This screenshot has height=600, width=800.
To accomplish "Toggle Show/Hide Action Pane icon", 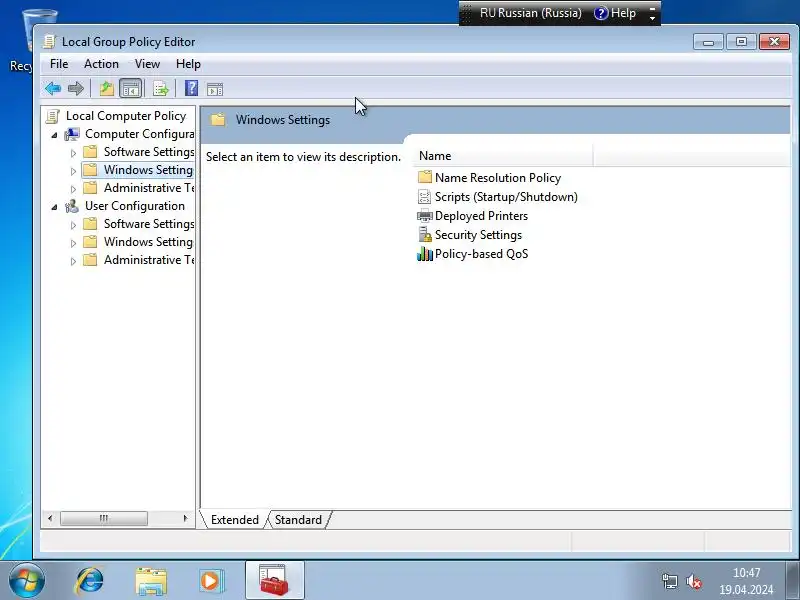I will (215, 89).
